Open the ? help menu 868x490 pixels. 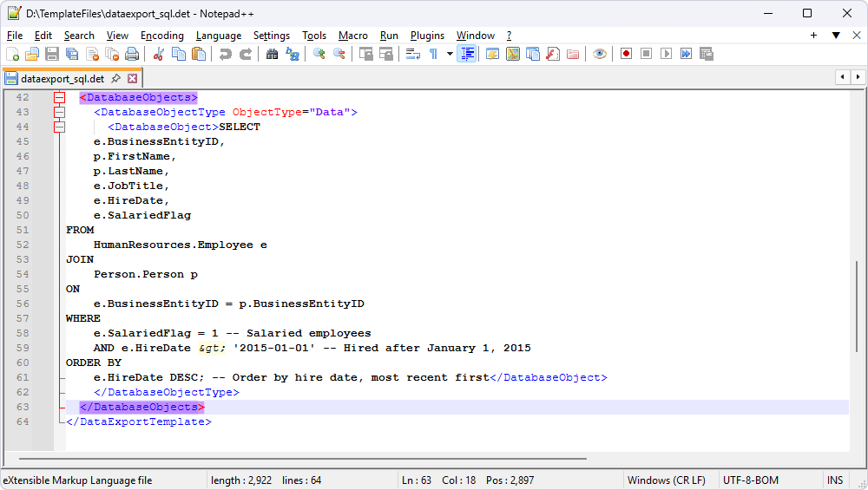coord(509,36)
